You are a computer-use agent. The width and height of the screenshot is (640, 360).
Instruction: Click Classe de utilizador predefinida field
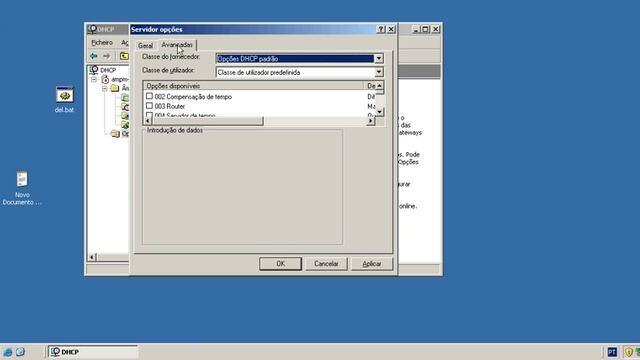(295, 72)
